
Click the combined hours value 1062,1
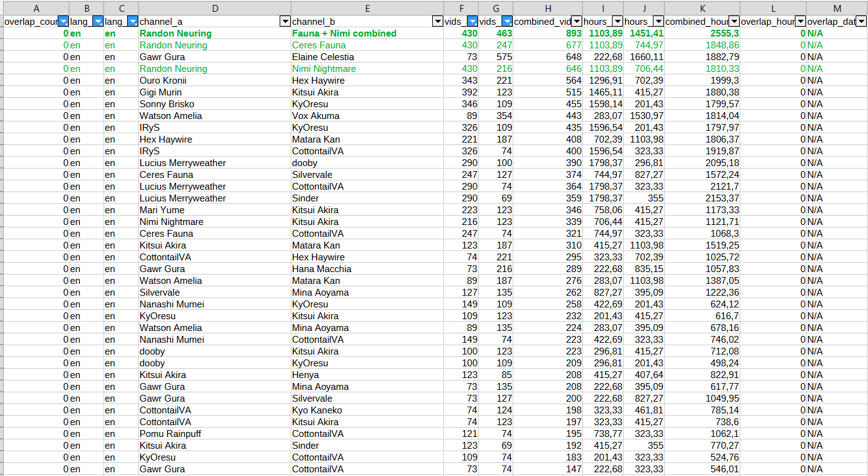702,434
